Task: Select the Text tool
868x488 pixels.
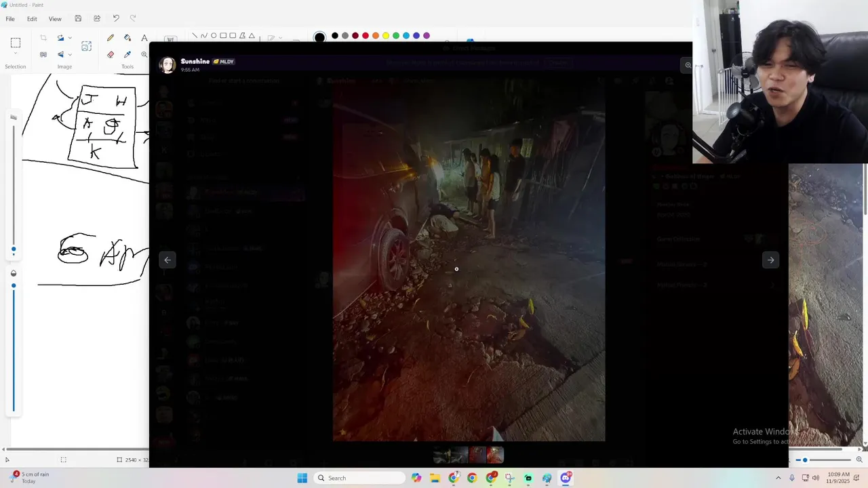Action: (144, 38)
